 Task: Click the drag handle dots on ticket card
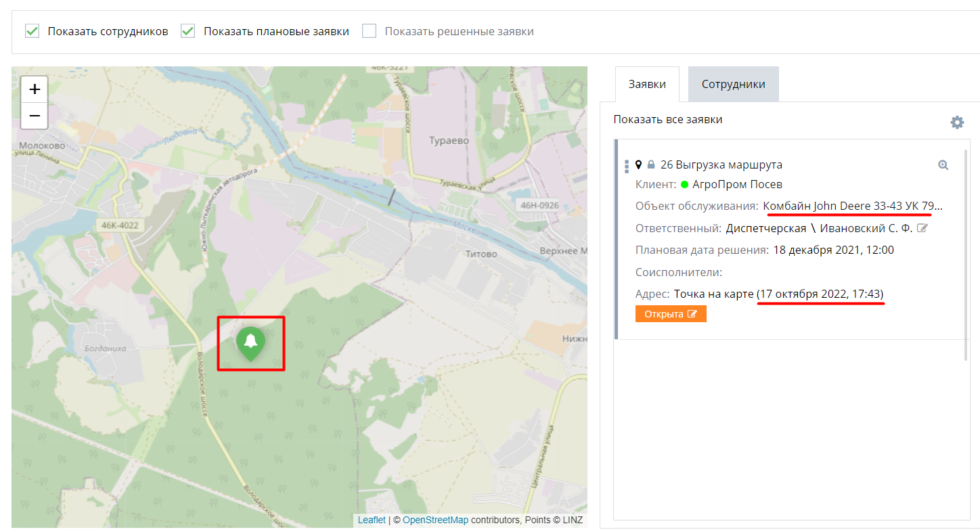(x=626, y=164)
